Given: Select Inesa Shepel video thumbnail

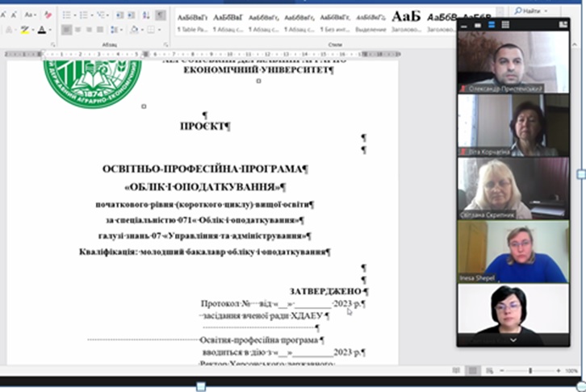Looking at the screenshot, I should [x=513, y=252].
